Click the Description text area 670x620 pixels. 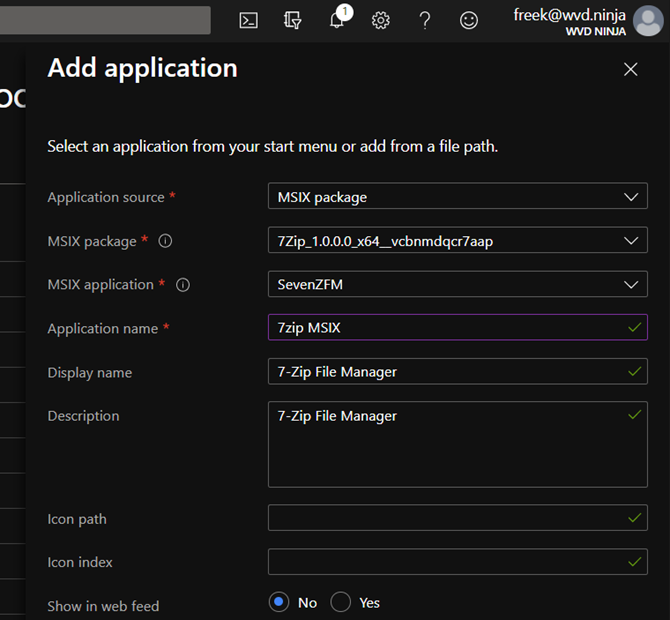click(x=458, y=444)
